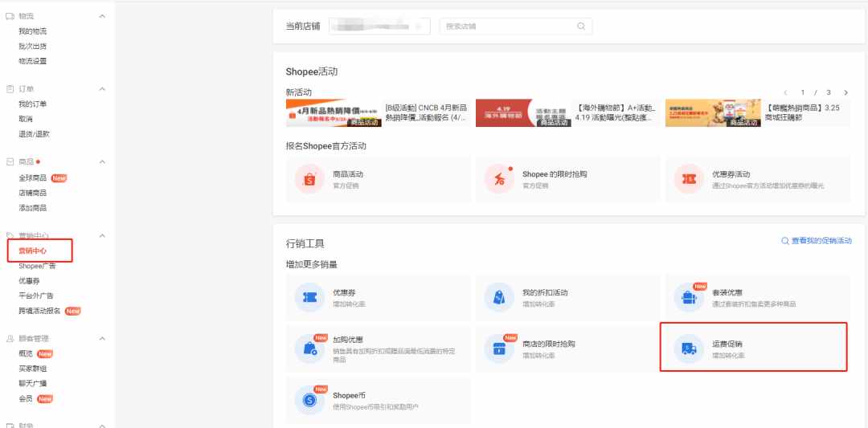Screen dimensions: 868x428
Task: Click the 查看我的促销活动 link
Action: pos(821,241)
